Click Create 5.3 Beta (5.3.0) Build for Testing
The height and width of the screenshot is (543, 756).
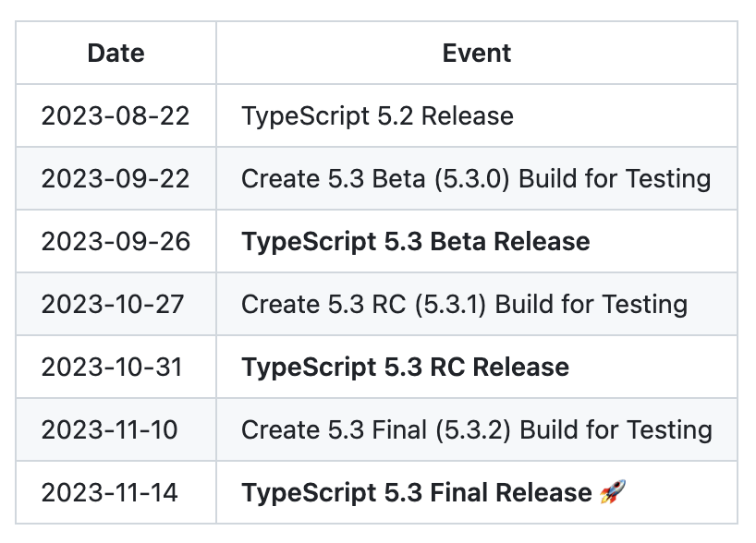(476, 179)
